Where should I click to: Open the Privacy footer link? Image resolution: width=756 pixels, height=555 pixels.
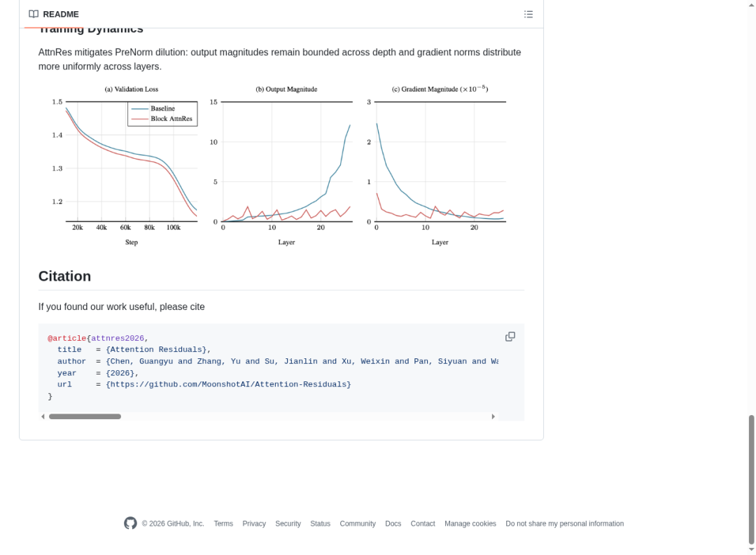[254, 524]
